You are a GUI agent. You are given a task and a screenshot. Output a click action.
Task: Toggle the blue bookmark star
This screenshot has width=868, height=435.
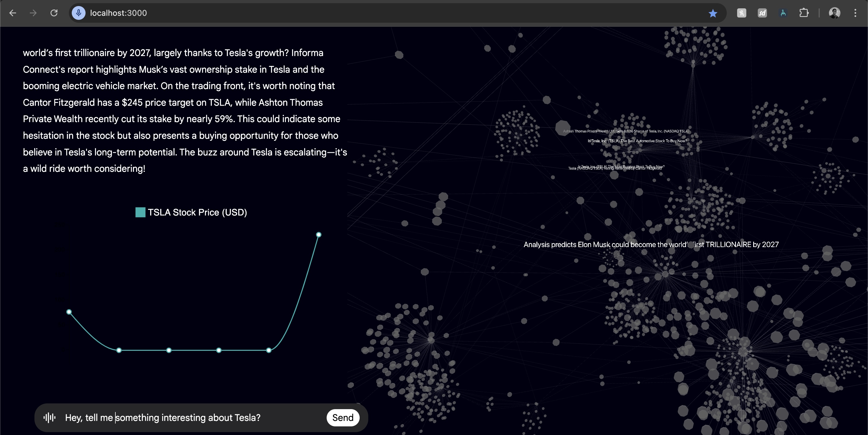(x=713, y=13)
